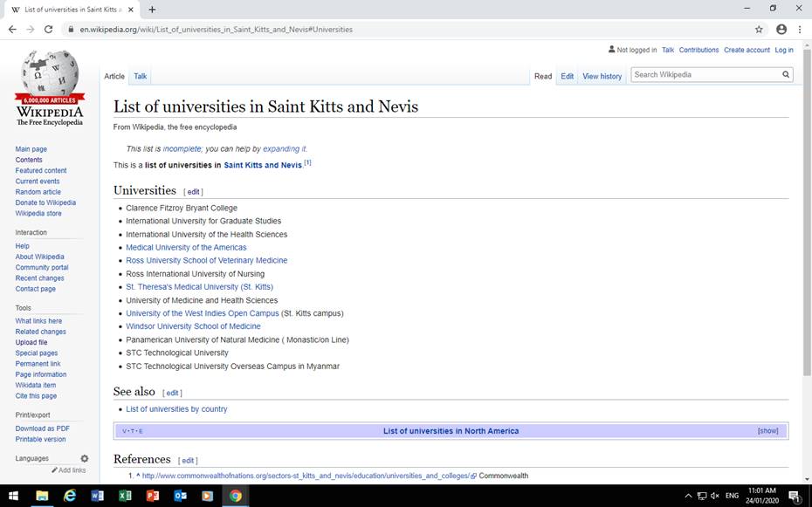Click the muted volume tray icon

[715, 496]
